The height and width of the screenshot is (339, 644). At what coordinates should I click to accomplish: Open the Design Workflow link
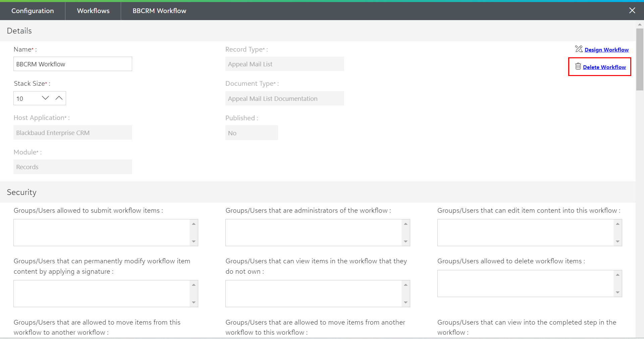[x=606, y=50]
